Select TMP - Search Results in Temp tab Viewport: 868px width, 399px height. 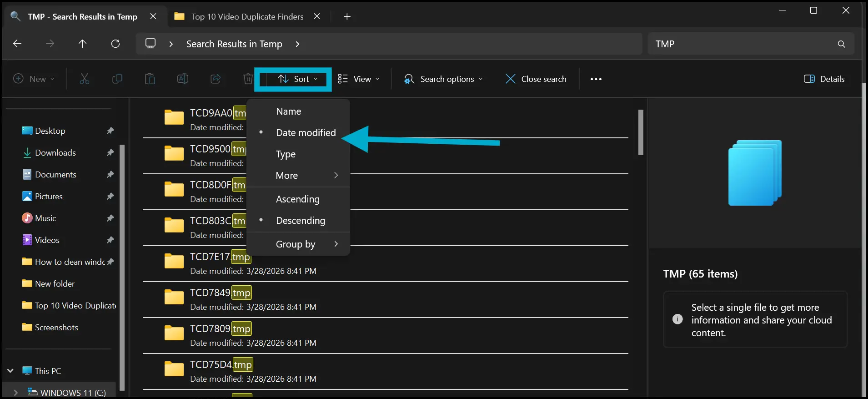tap(82, 17)
